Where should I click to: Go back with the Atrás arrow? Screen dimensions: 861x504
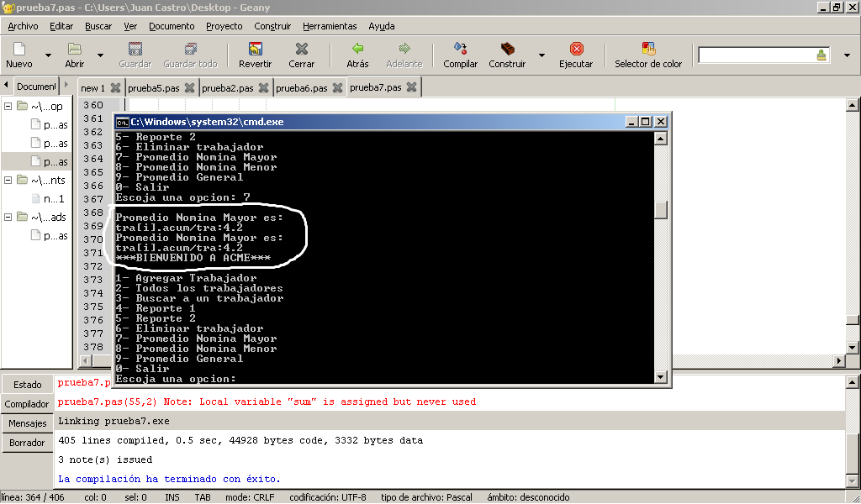click(357, 49)
